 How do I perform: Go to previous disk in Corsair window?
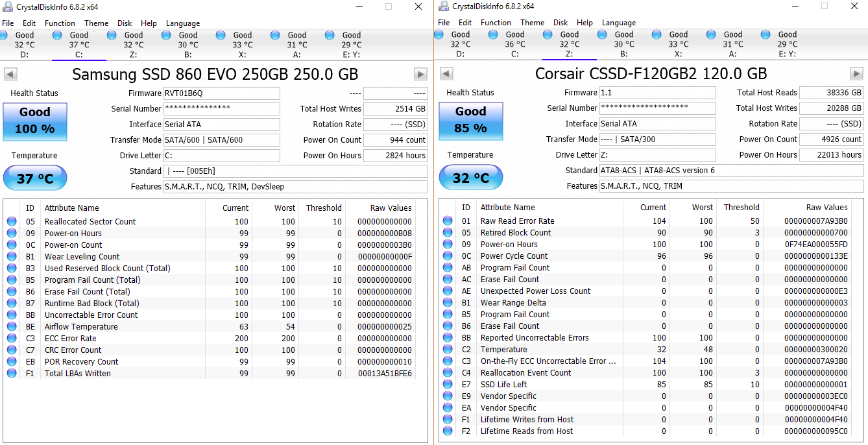446,73
